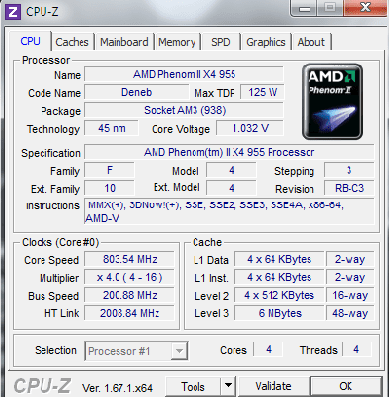Click the Multiplier x 4.0 value
Image resolution: width=390 pixels, height=398 pixels.
[130, 277]
